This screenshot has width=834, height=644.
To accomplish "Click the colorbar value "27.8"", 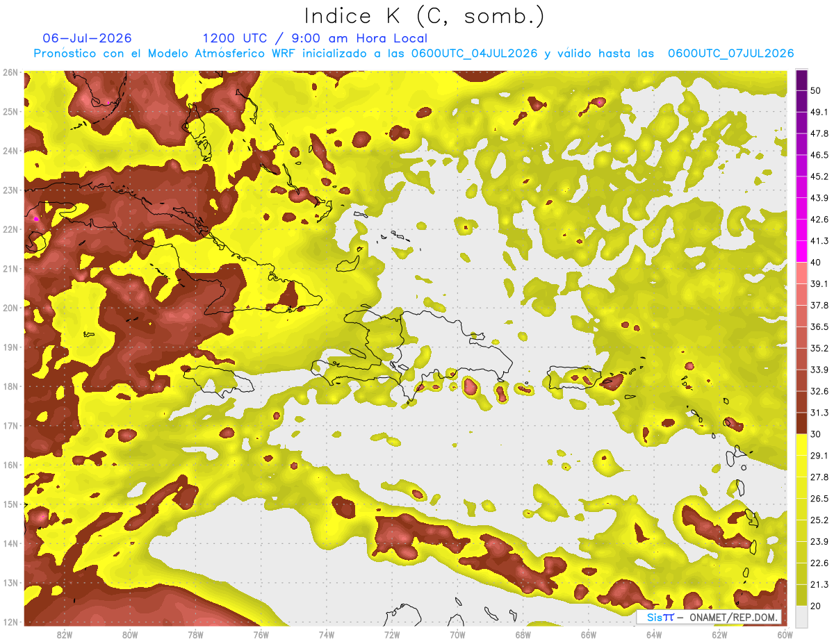I will pos(819,477).
